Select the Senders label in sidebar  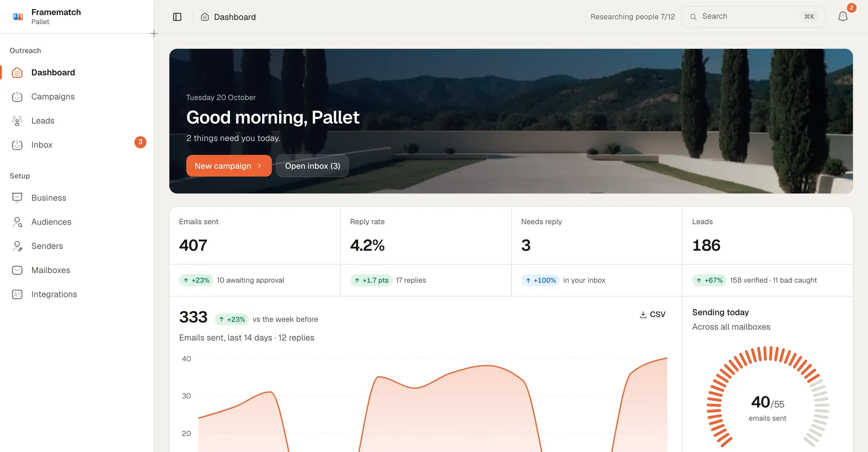pyautogui.click(x=47, y=246)
